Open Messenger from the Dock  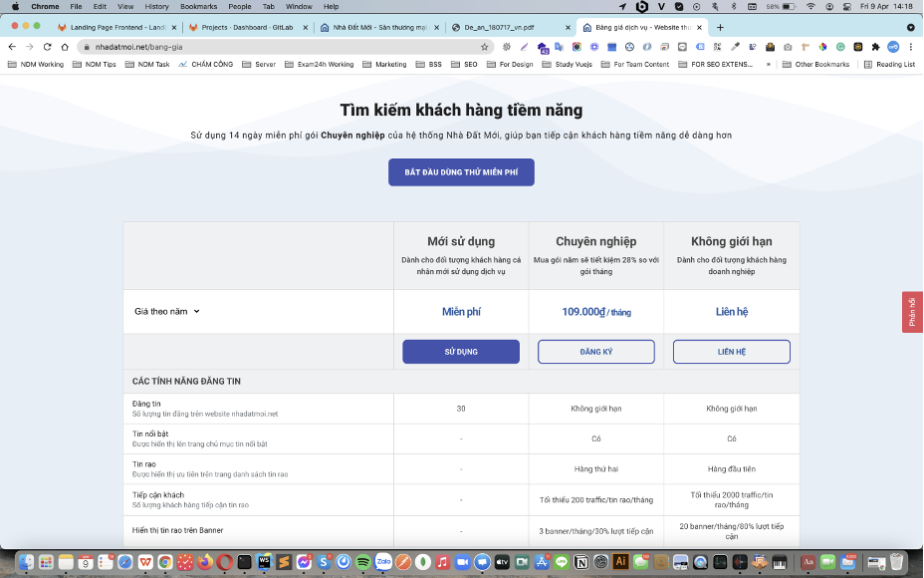(304, 562)
